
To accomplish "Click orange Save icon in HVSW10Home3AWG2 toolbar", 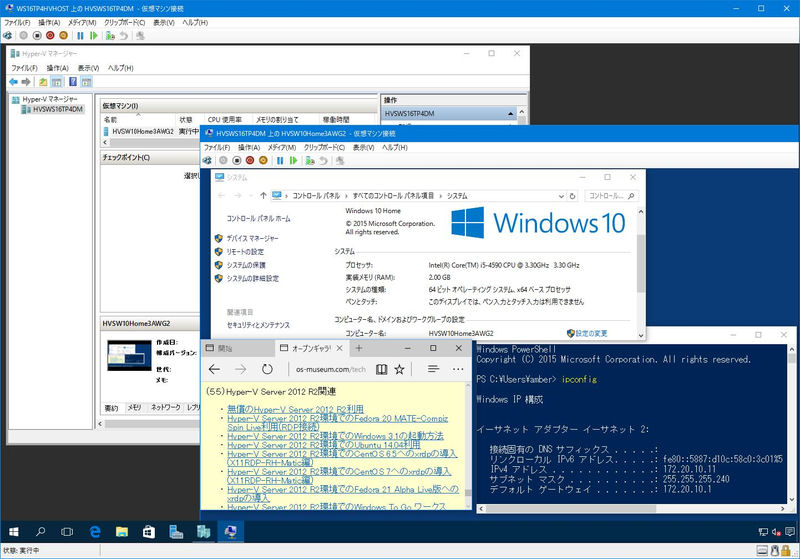I will click(x=263, y=161).
